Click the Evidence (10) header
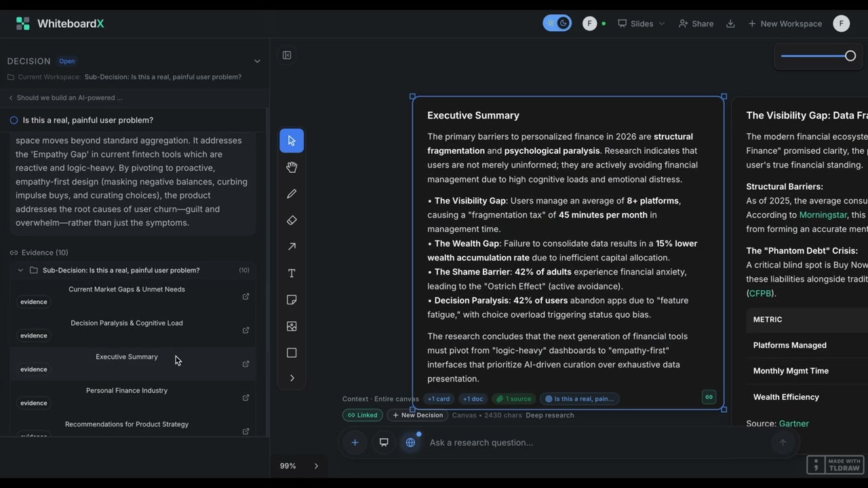This screenshot has height=488, width=868. [x=39, y=253]
